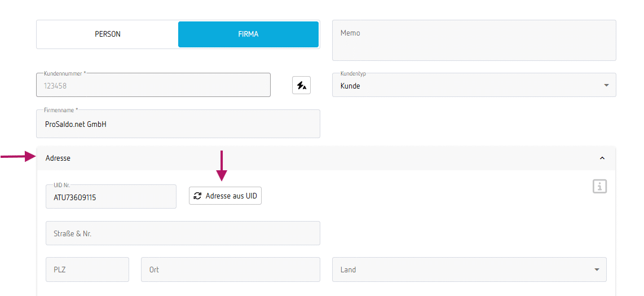
Task: Click the Land dropdown arrow
Action: pyautogui.click(x=597, y=270)
